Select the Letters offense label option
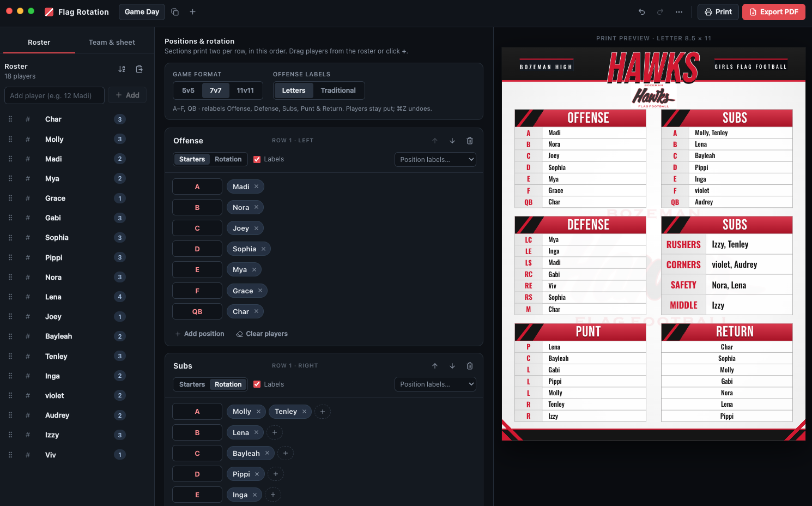This screenshot has height=506, width=812. 294,91
